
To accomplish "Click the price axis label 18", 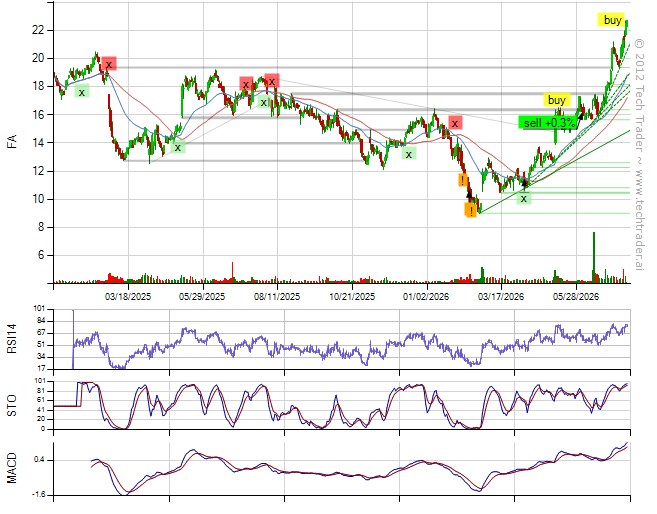I will (38, 86).
